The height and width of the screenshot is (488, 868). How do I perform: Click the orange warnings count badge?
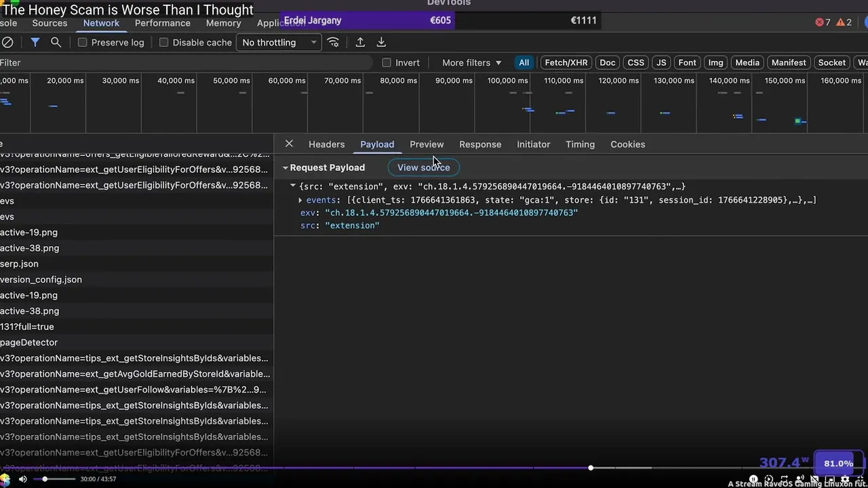point(844,22)
